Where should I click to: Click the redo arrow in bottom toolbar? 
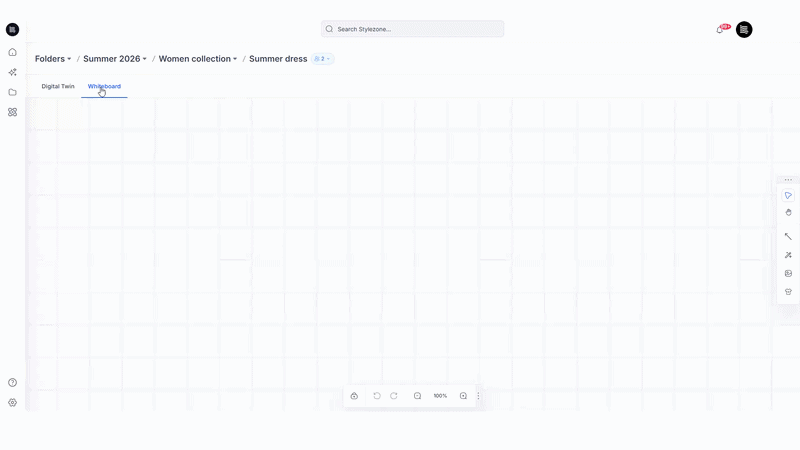pos(394,396)
